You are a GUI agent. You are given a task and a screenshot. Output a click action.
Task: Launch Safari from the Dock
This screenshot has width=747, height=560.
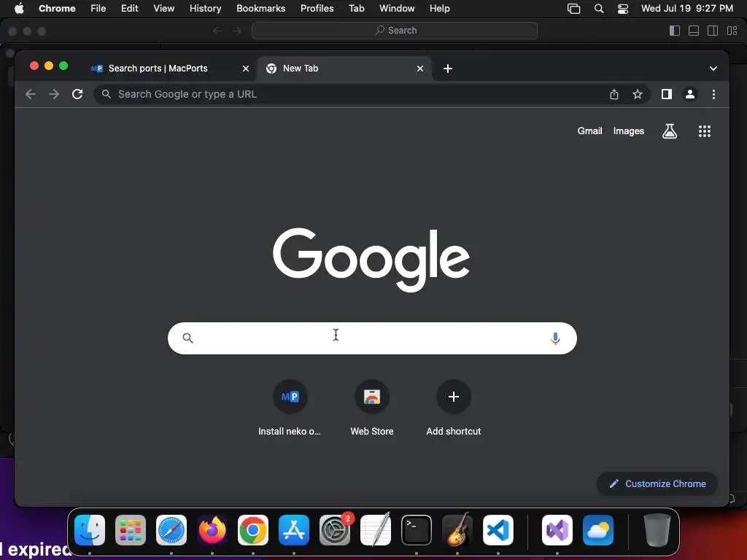point(171,530)
